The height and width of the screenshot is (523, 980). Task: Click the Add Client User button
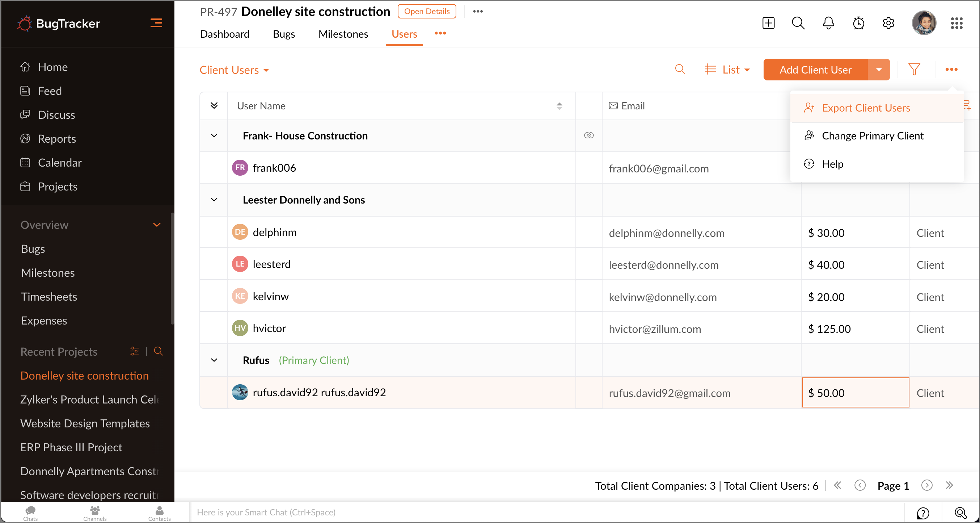tap(815, 70)
